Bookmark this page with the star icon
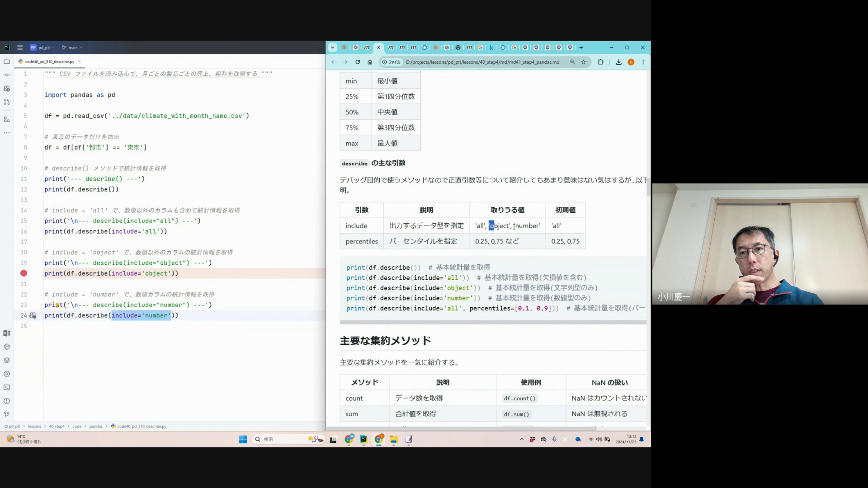This screenshot has height=488, width=868. point(584,62)
